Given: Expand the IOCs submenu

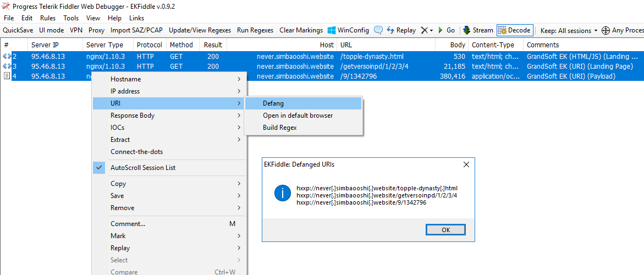Looking at the screenshot, I should 169,128.
